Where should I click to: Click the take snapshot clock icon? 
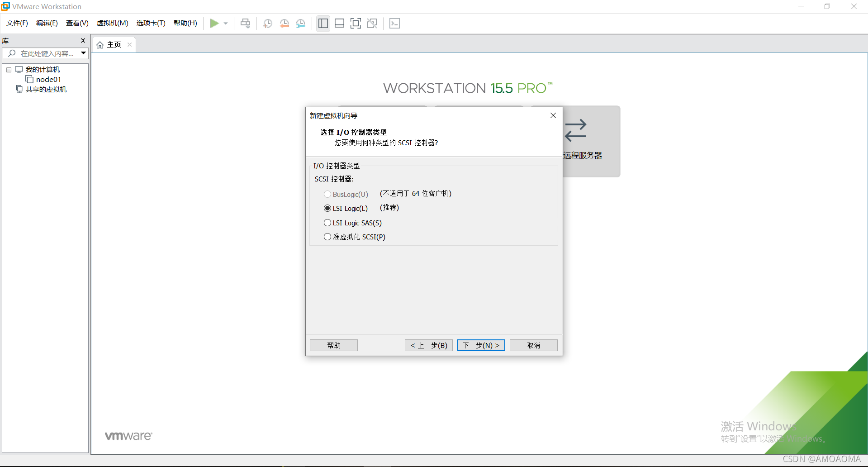pos(268,24)
